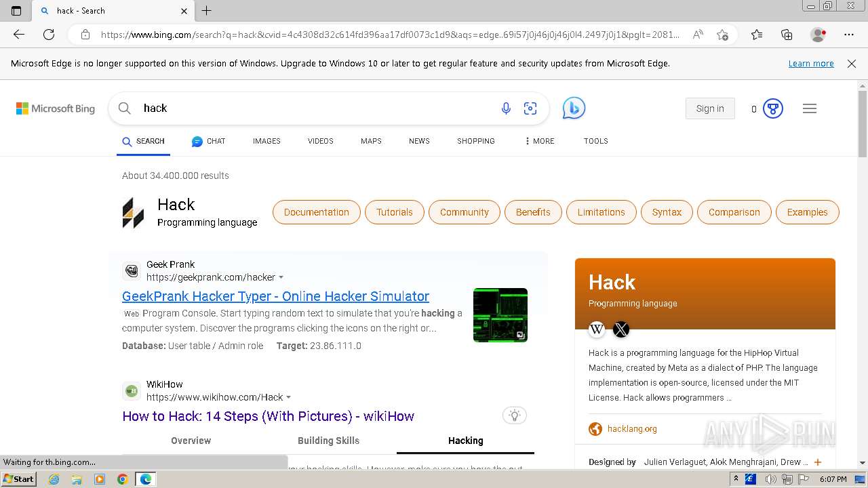This screenshot has width=868, height=488.
Task: Switch to the CHAT tab
Action: 208,141
